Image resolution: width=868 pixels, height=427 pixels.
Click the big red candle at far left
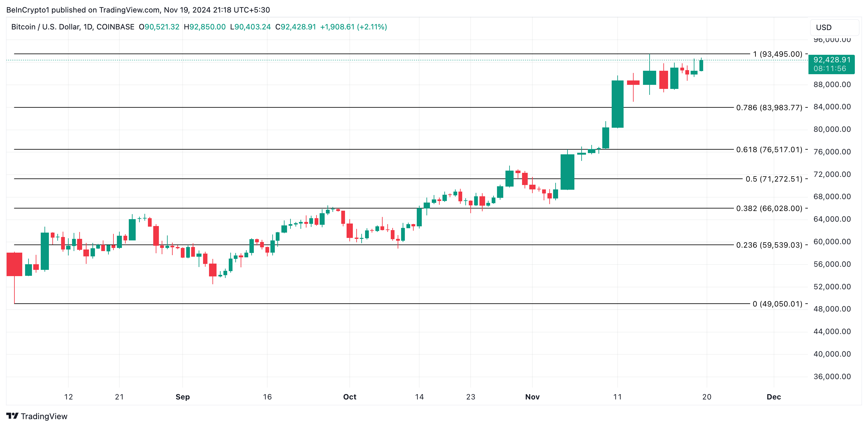pos(14,264)
